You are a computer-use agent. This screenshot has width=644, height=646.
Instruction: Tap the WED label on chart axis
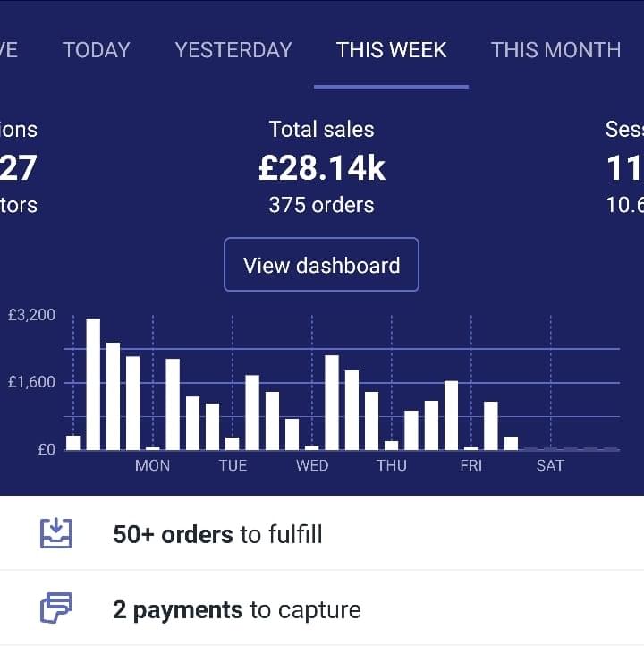coord(312,465)
